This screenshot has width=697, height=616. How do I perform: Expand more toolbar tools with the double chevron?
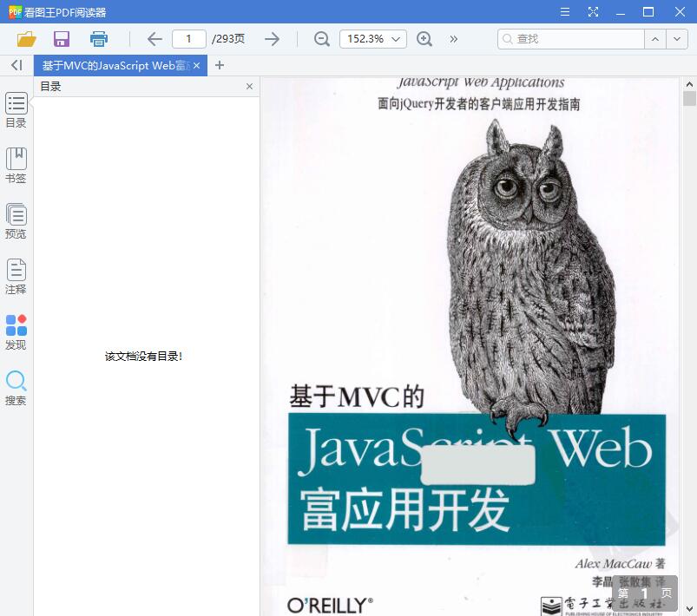pos(453,39)
